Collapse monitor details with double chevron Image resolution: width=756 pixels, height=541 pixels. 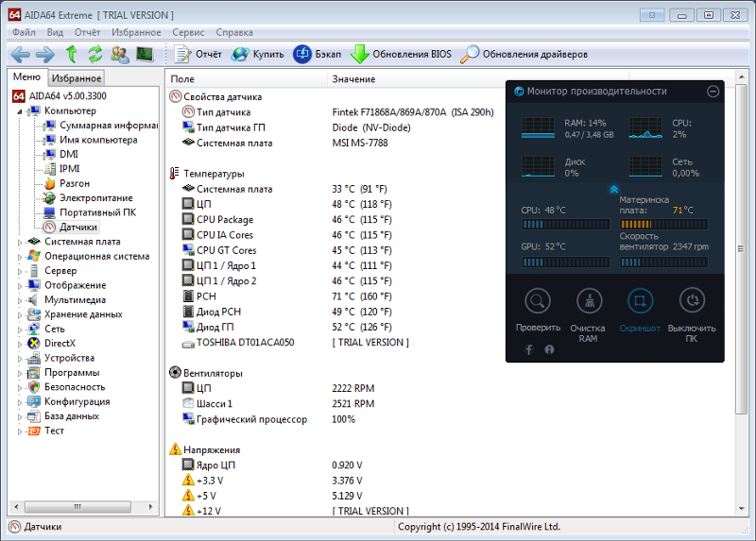tap(613, 190)
